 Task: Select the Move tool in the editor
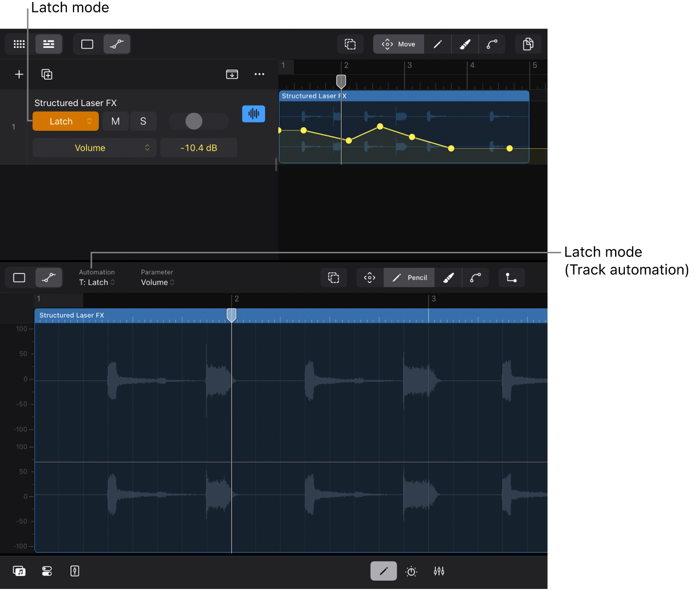(370, 277)
